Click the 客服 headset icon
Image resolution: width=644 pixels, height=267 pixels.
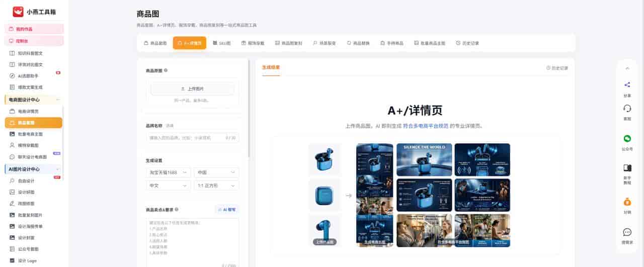tap(627, 108)
